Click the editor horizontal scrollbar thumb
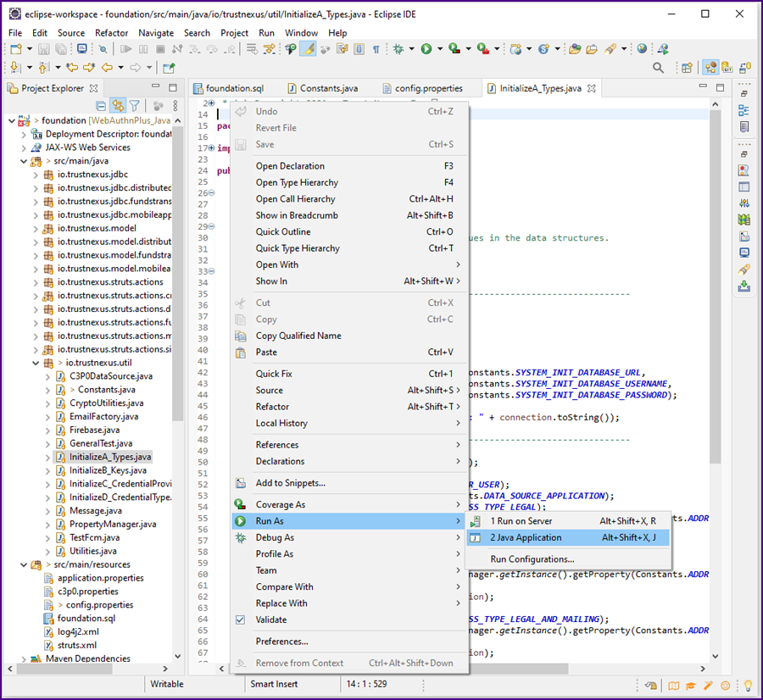Image resolution: width=763 pixels, height=700 pixels. 518,669
